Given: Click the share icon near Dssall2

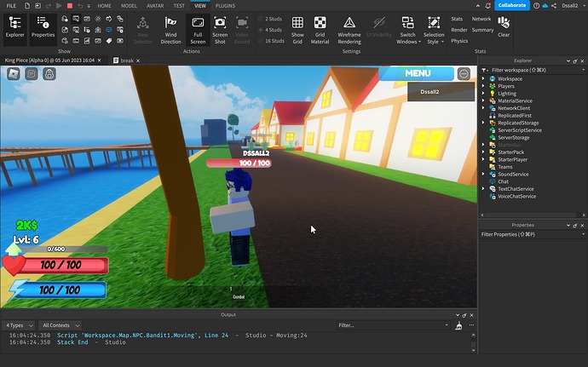Looking at the screenshot, I should (554, 6).
